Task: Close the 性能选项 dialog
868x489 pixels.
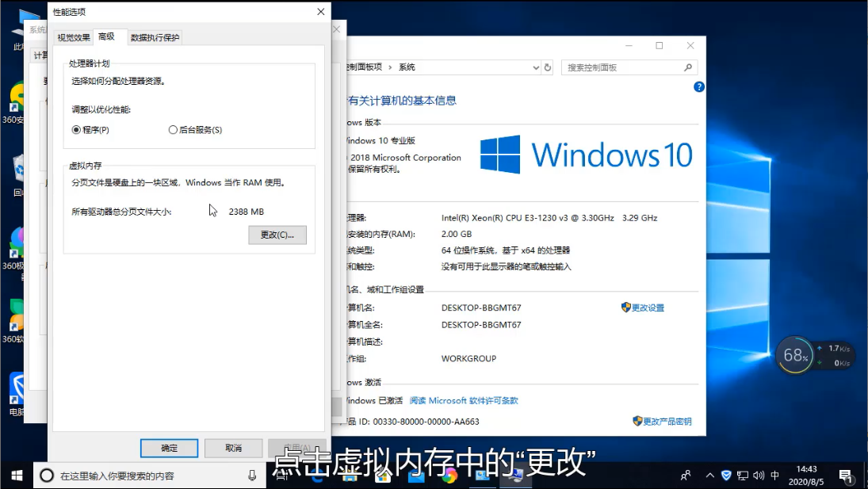Action: [x=320, y=12]
